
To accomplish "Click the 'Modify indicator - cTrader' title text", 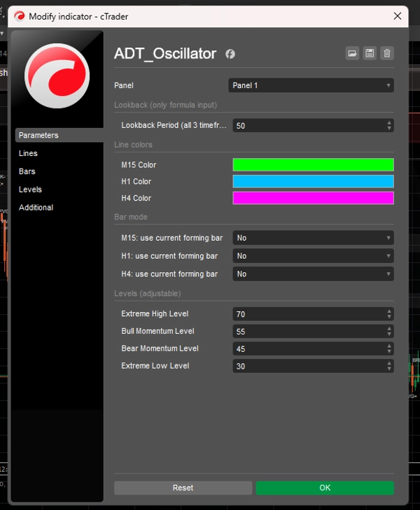I will click(x=78, y=16).
